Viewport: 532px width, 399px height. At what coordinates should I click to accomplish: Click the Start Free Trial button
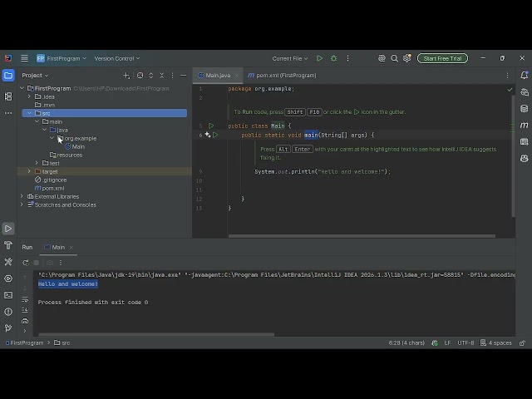point(442,58)
